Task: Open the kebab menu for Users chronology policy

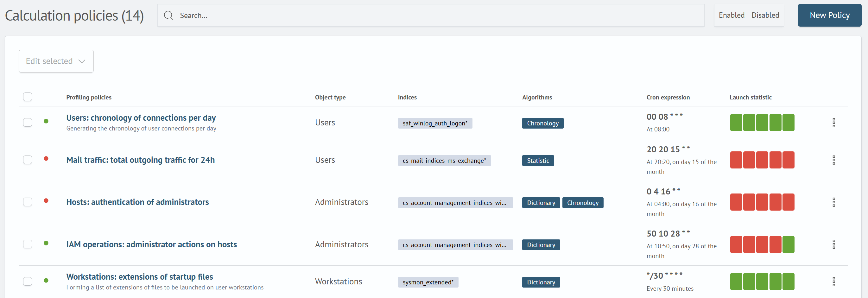Action: 834,122
